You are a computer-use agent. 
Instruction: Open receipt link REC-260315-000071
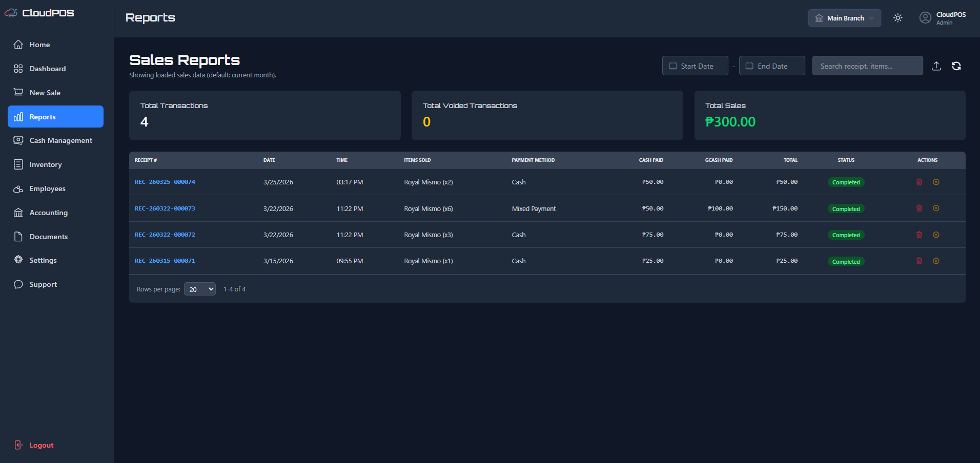click(165, 261)
